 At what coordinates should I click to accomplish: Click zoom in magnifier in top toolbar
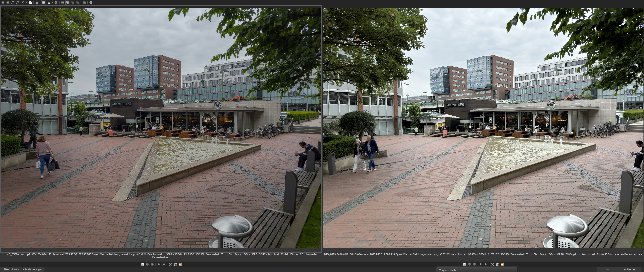coord(12,3)
